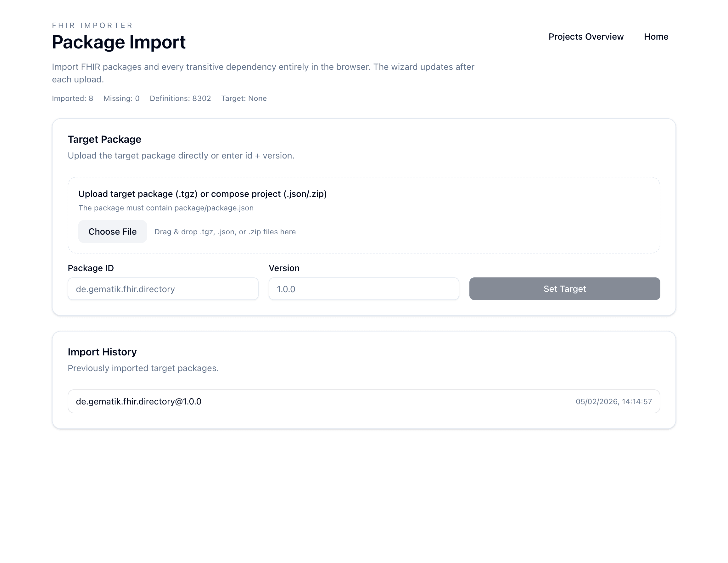The width and height of the screenshot is (728, 563).
Task: Click the Missing: 0 status indicator
Action: (x=121, y=98)
